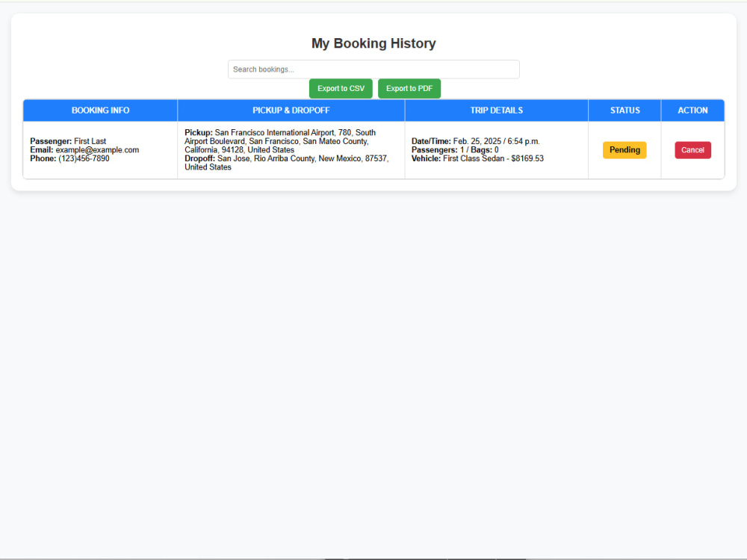Select the Status column header
The height and width of the screenshot is (560, 747).
tap(624, 111)
